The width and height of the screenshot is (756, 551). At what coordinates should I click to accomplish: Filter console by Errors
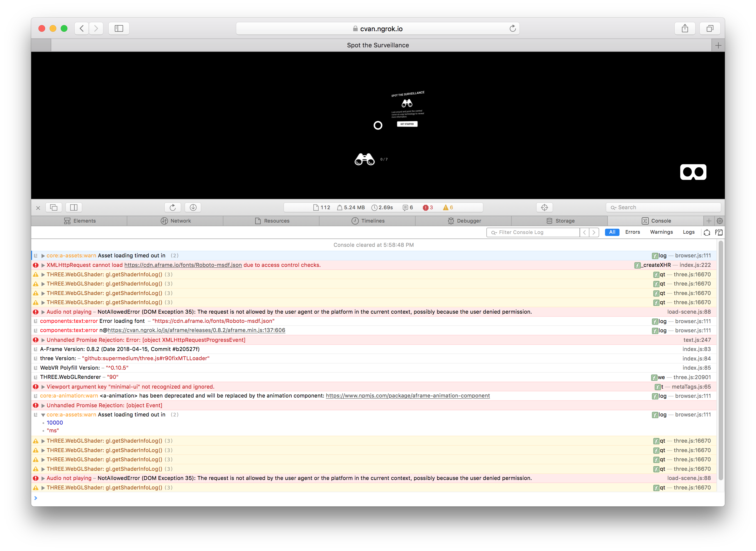[x=632, y=232]
